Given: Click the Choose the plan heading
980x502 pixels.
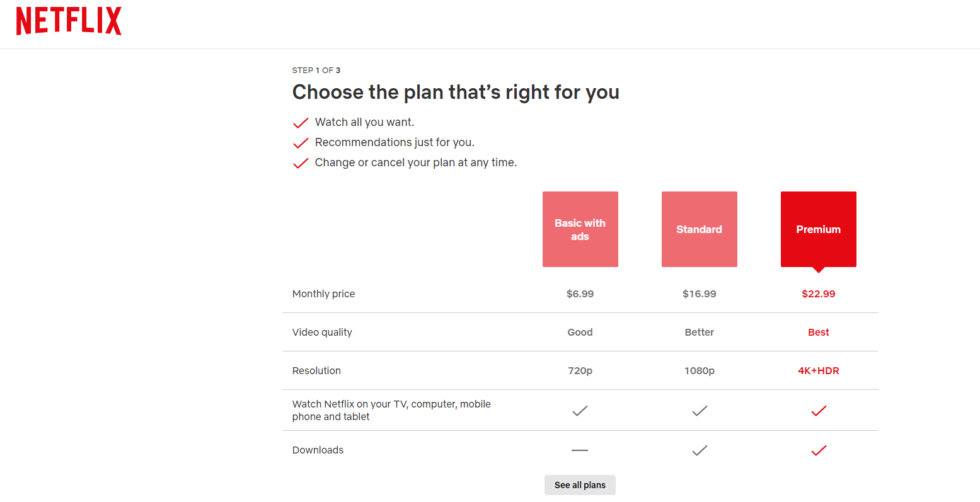Looking at the screenshot, I should [456, 92].
